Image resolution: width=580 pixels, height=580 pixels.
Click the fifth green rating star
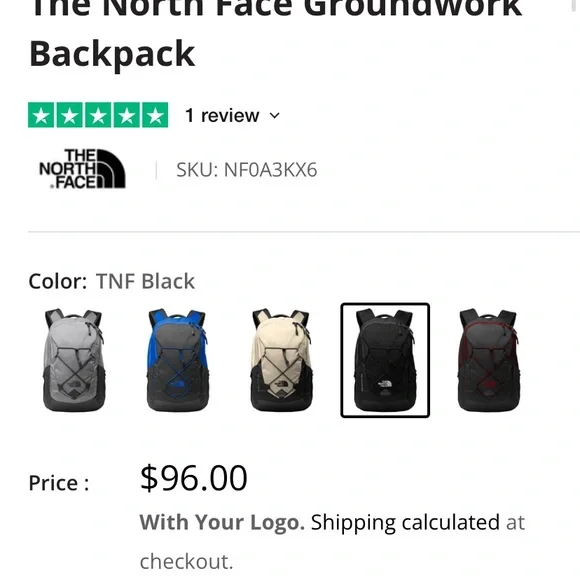pyautogui.click(x=155, y=115)
